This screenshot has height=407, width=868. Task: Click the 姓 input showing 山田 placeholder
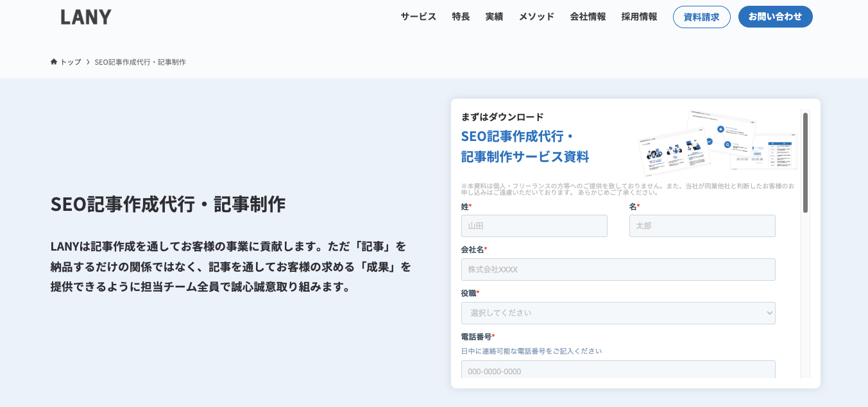534,226
